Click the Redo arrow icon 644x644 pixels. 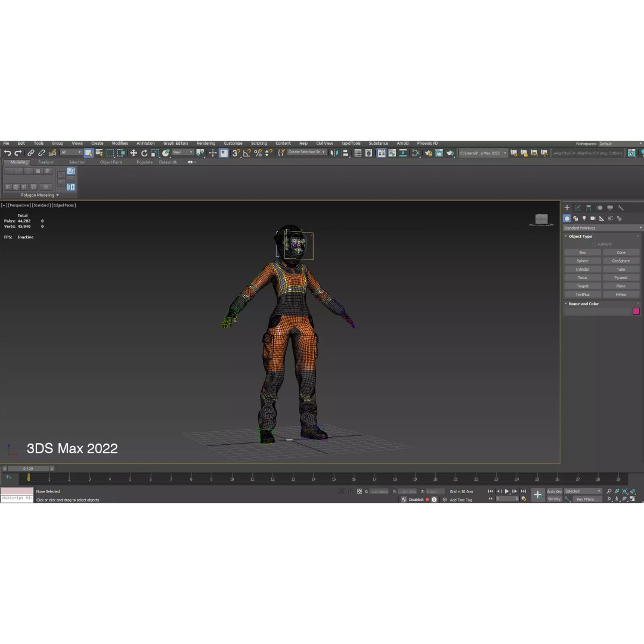[x=18, y=153]
